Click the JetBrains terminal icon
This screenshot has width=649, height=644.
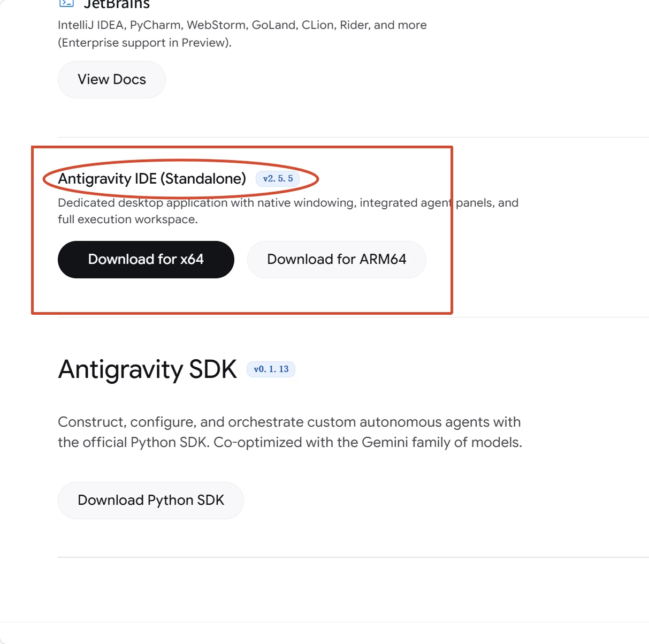point(66,3)
